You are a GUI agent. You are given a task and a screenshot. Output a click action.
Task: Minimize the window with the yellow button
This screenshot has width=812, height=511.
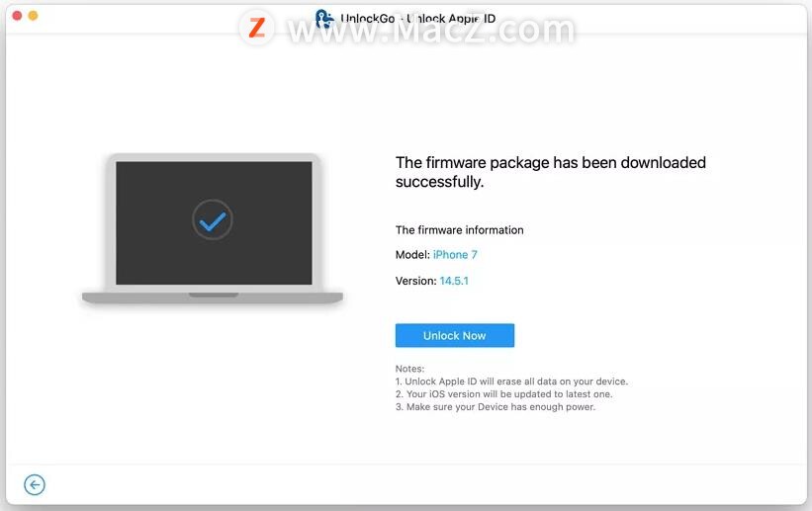pos(34,16)
